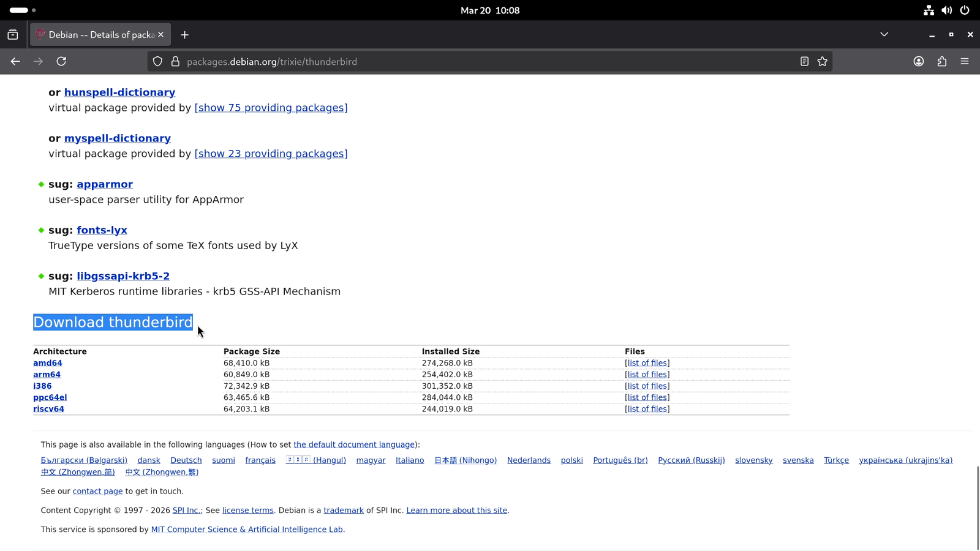Screen dimensions: 980x551
Task: Switch page language to Deutsch
Action: tap(186, 460)
